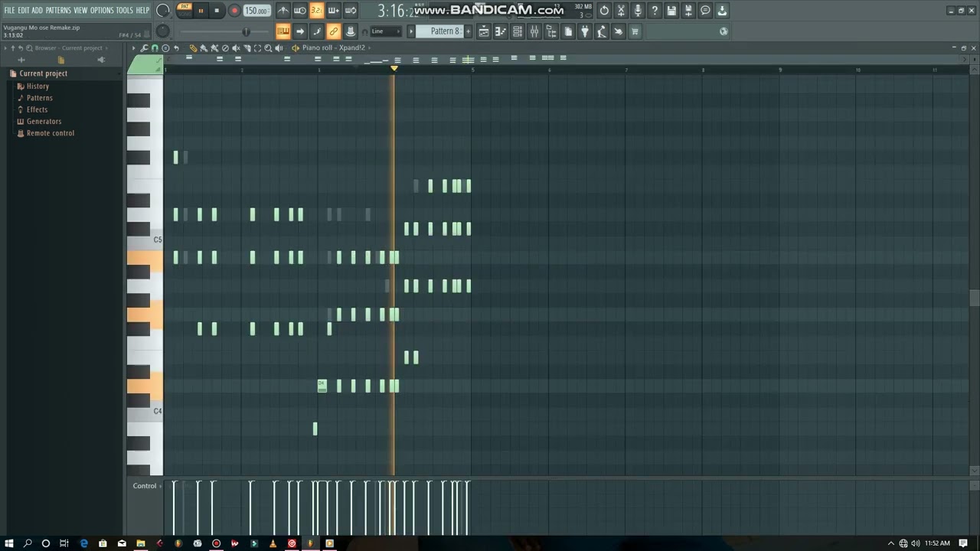Click the main volume slider handle
Image resolution: width=980 pixels, height=551 pixels.
click(x=246, y=31)
